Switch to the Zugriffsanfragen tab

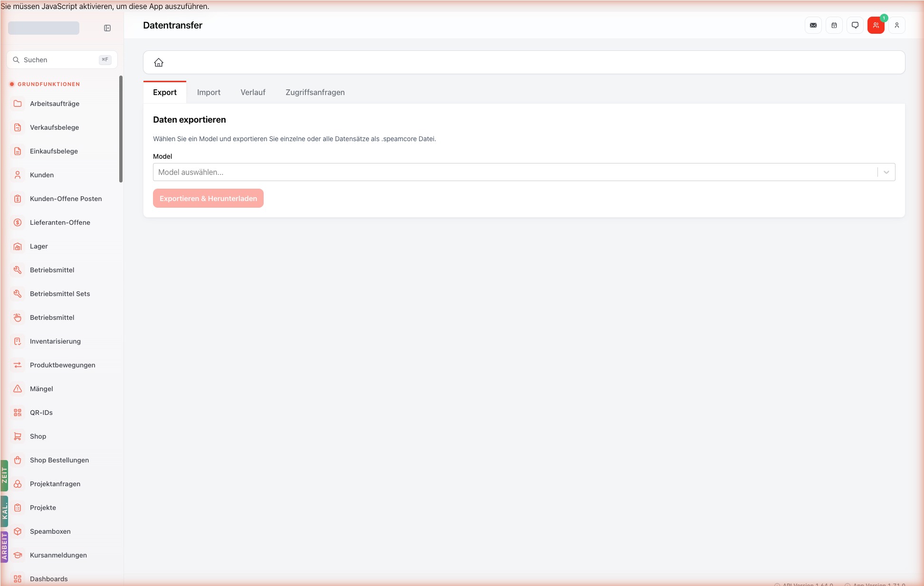[x=315, y=92]
